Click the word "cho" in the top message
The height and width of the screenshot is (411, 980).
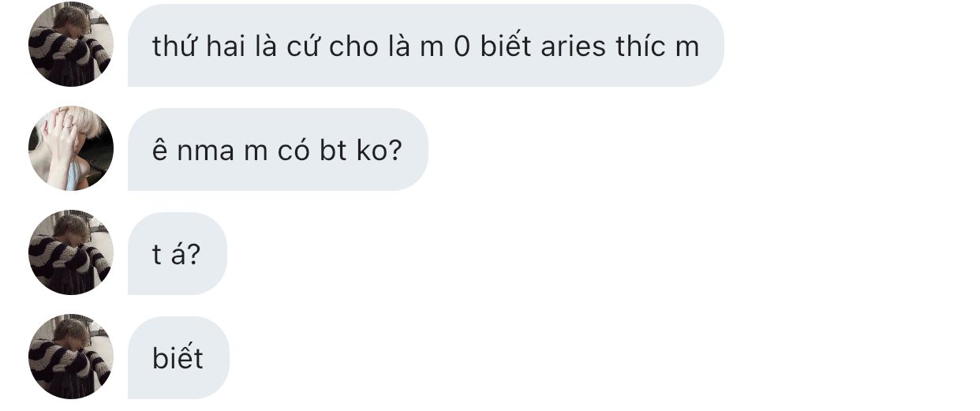(354, 47)
